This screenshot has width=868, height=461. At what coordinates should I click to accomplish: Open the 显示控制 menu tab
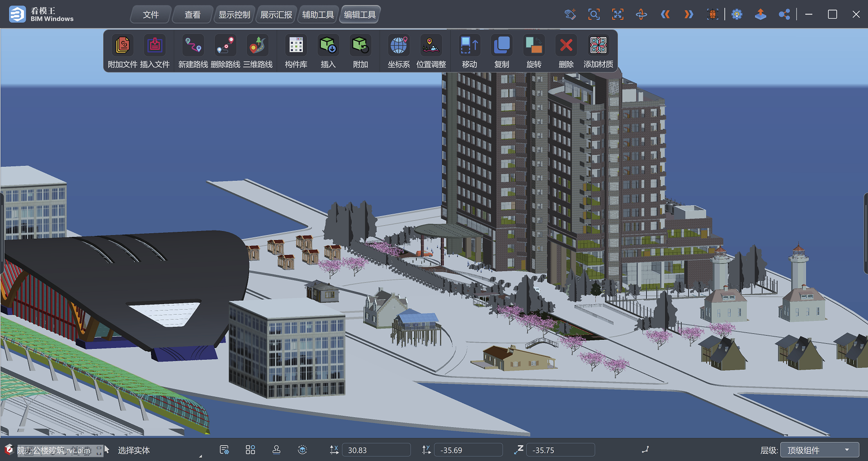(234, 14)
